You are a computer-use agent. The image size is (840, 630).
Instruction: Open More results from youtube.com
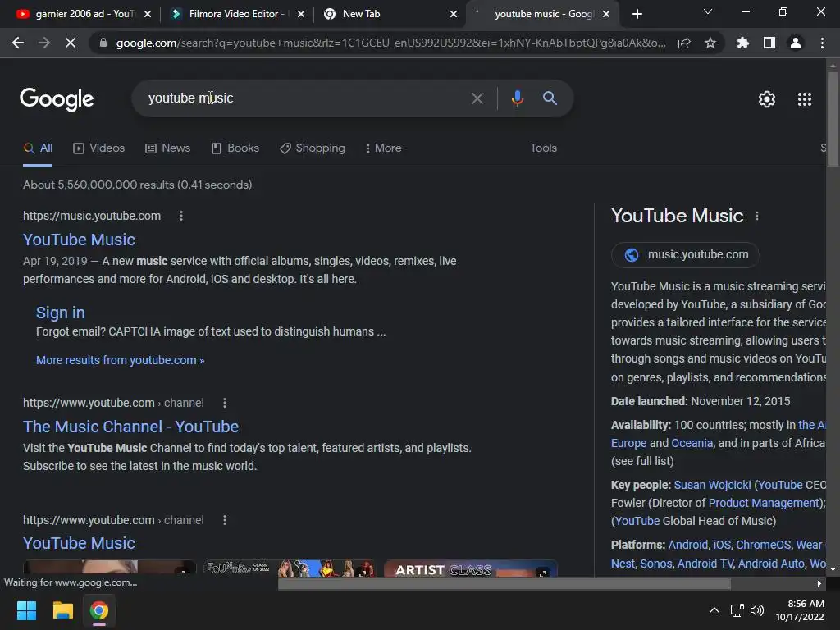[120, 360]
